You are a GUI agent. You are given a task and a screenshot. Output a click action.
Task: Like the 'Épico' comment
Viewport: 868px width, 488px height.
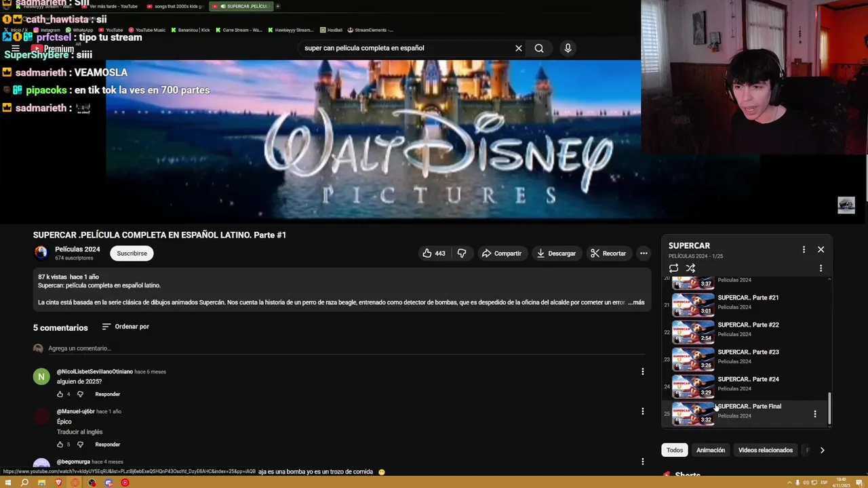click(x=60, y=445)
